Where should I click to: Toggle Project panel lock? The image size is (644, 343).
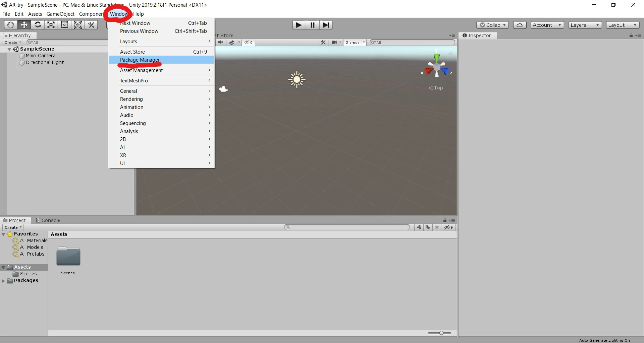coord(445,220)
